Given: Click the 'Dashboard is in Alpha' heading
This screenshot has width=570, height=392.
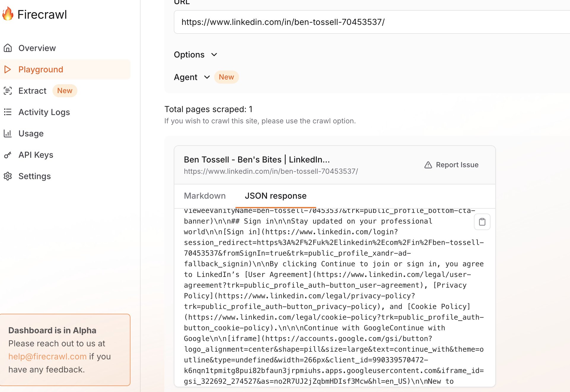Looking at the screenshot, I should tap(52, 330).
